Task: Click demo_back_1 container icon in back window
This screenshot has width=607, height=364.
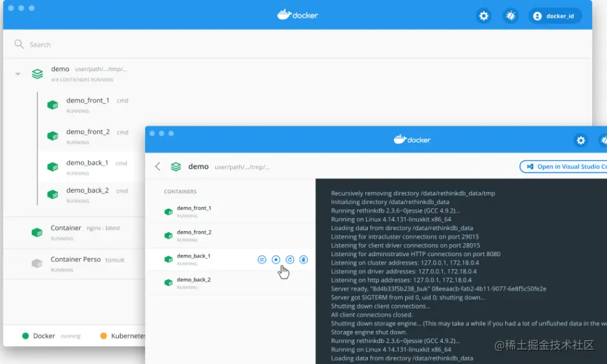Action: pos(52,167)
